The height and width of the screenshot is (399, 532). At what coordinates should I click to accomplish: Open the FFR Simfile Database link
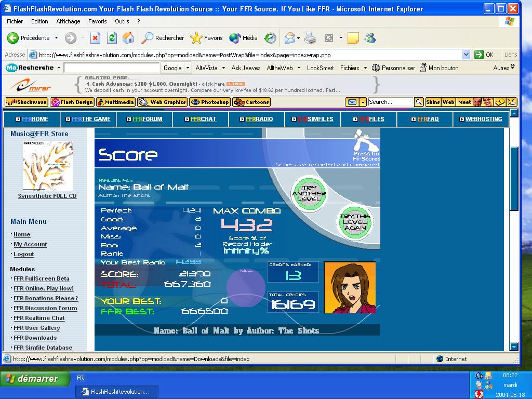tap(43, 348)
